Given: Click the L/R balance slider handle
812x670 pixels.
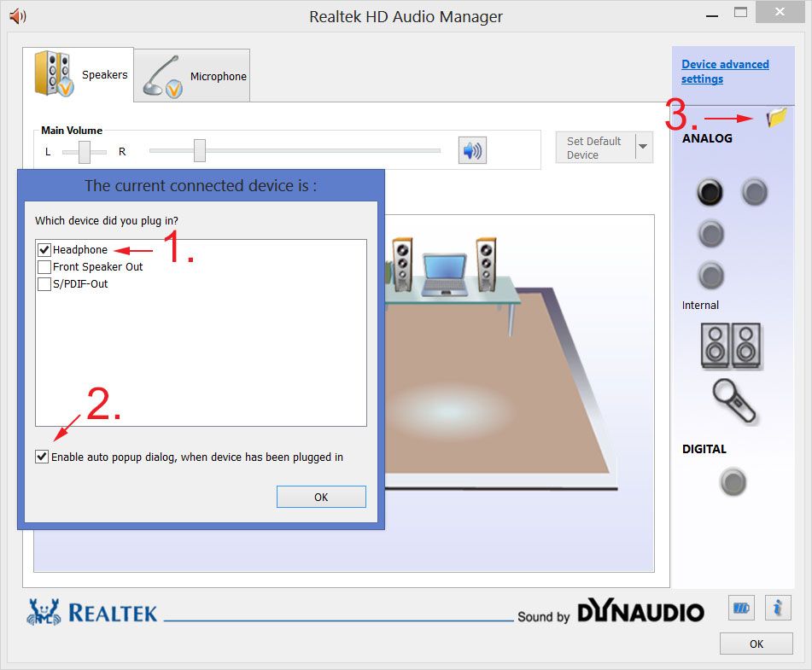Looking at the screenshot, I should tap(85, 151).
